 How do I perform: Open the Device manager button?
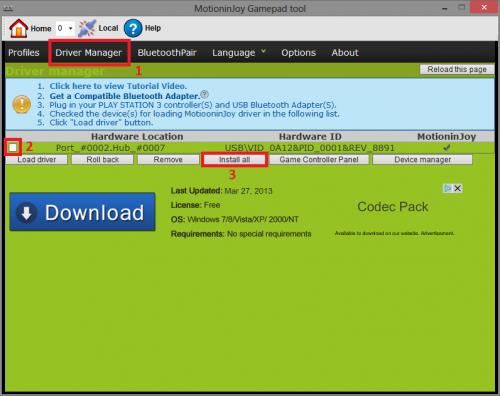pyautogui.click(x=422, y=160)
